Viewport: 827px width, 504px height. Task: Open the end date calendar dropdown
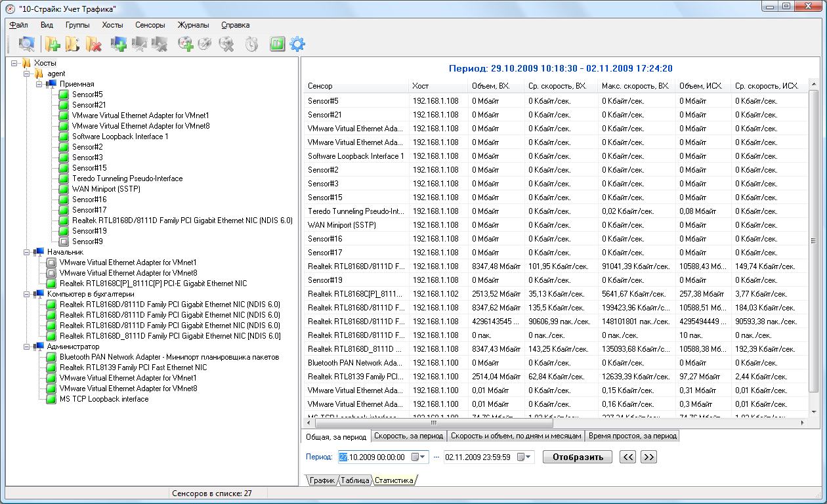tap(525, 457)
